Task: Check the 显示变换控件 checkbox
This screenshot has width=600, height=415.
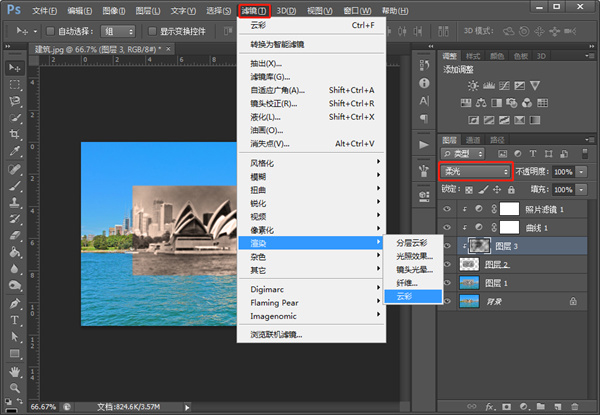Action: 152,31
